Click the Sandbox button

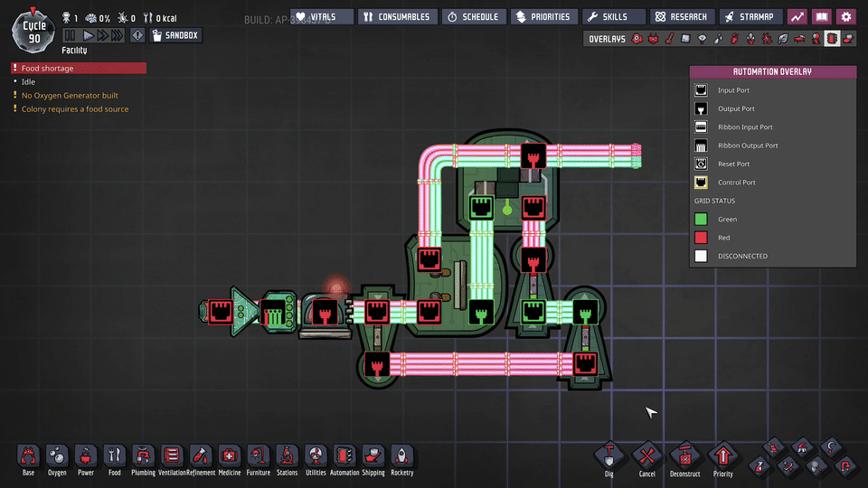pos(175,35)
